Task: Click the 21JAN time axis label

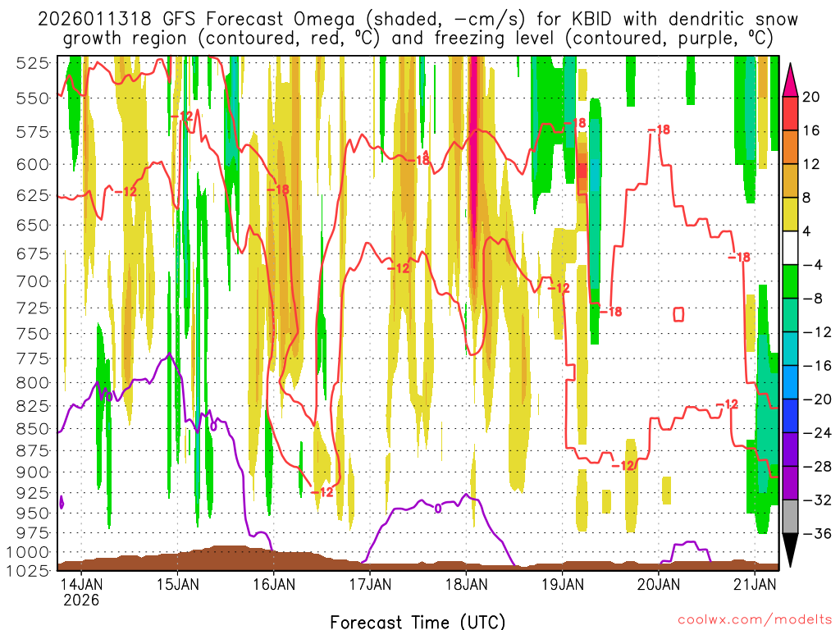Action: (x=755, y=583)
